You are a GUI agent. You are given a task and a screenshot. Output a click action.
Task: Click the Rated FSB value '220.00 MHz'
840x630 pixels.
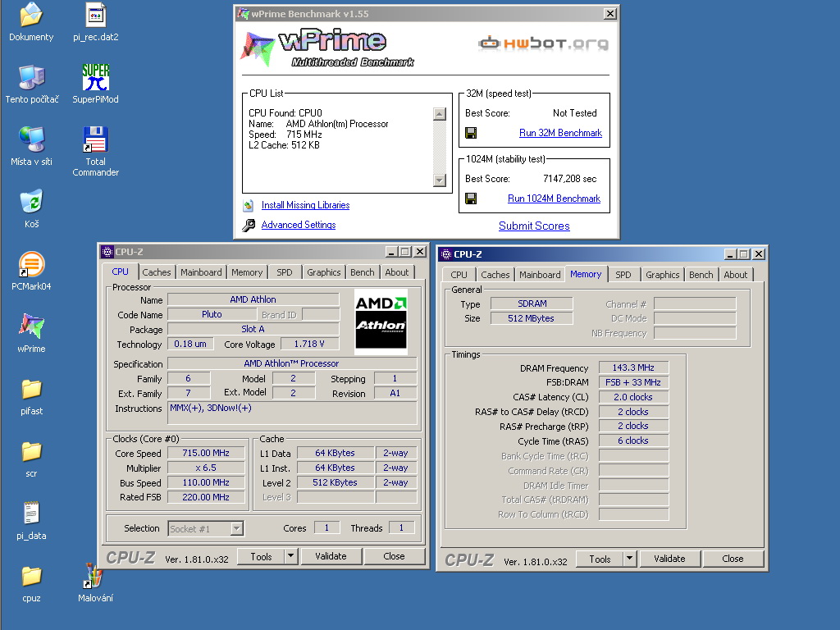[206, 497]
